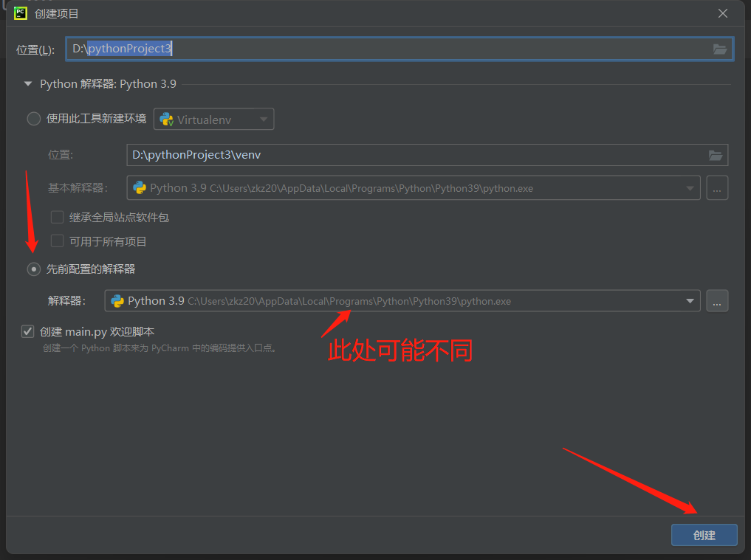
Task: Browse for project location via folder icon
Action: [x=720, y=49]
